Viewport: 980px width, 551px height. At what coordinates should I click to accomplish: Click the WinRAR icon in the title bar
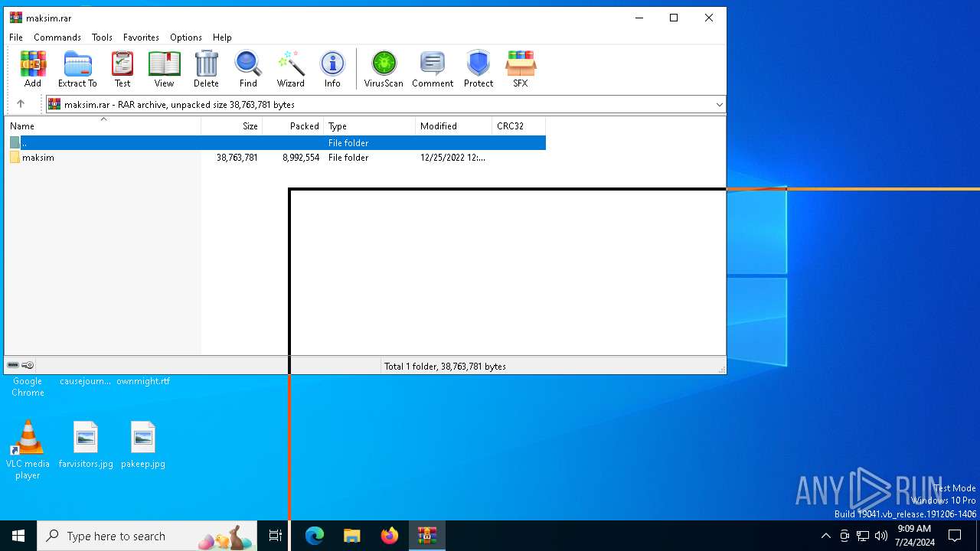(16, 18)
